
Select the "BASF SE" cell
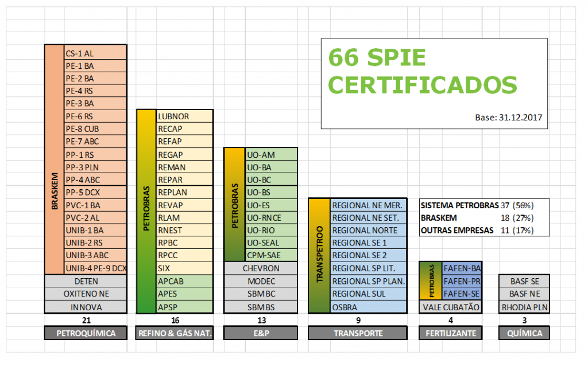[524, 281]
